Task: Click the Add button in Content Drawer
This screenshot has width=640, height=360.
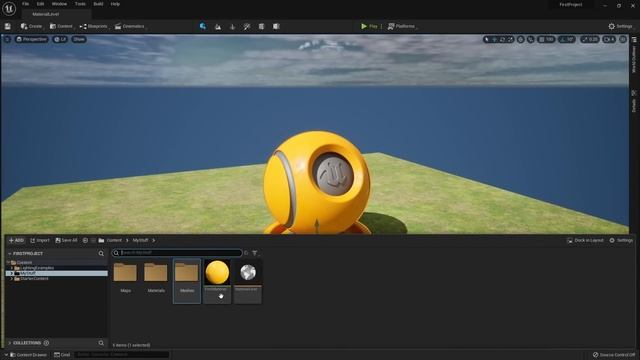Action: (x=16, y=240)
